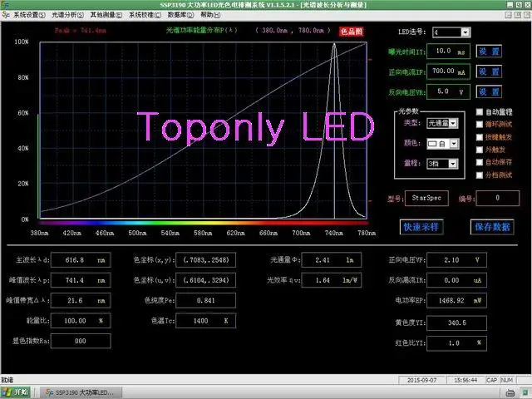
Task: Click the printer icon in the system tray
Action: (x=510, y=393)
